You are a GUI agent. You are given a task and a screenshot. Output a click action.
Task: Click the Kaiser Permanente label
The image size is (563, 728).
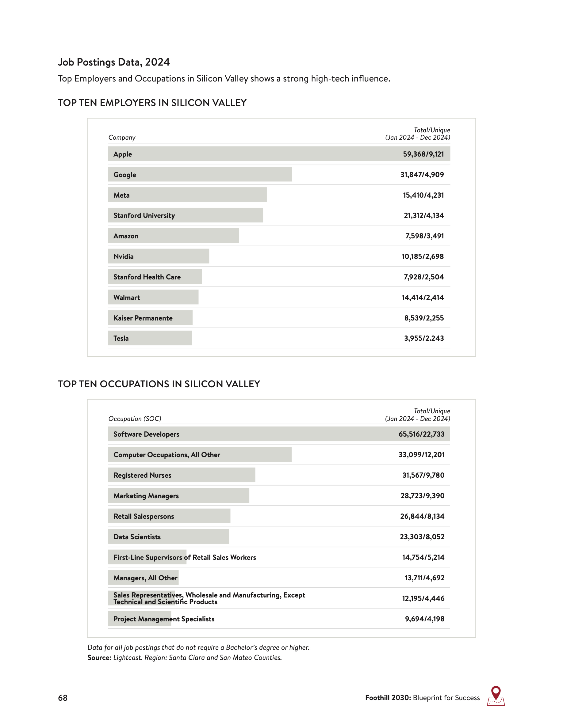click(143, 318)
